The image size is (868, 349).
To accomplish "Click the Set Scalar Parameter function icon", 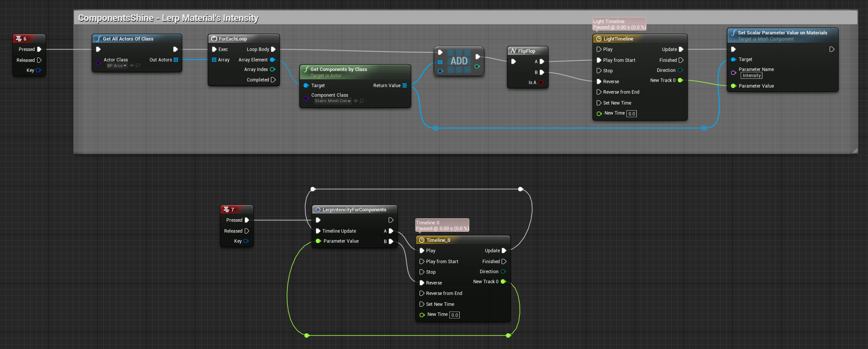I will tap(734, 33).
